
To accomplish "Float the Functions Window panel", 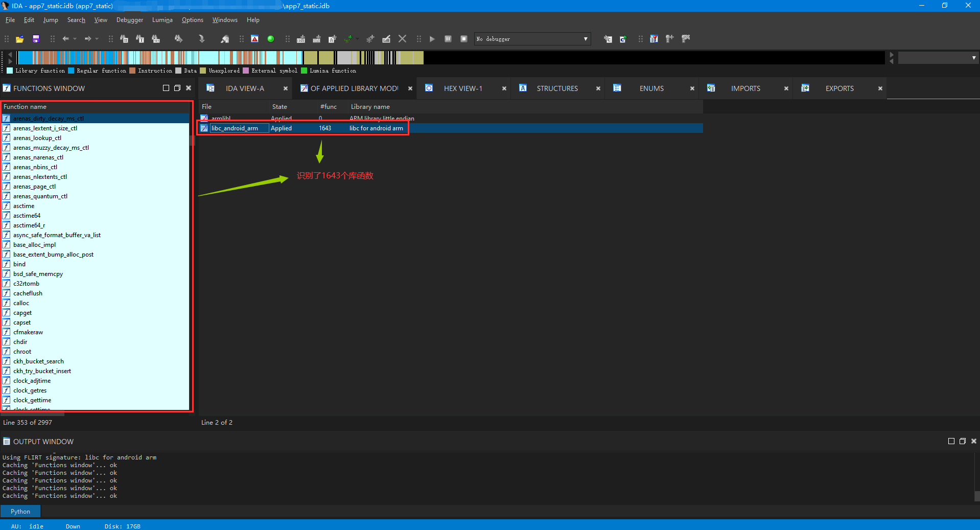I will (177, 88).
